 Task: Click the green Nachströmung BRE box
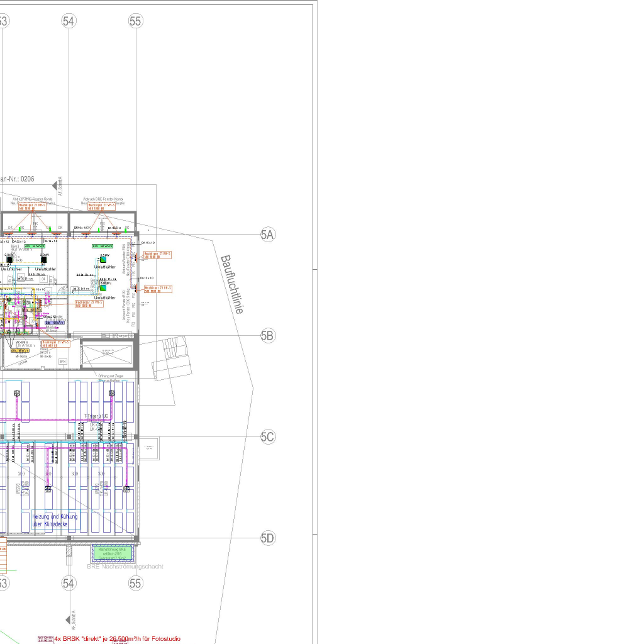113,553
